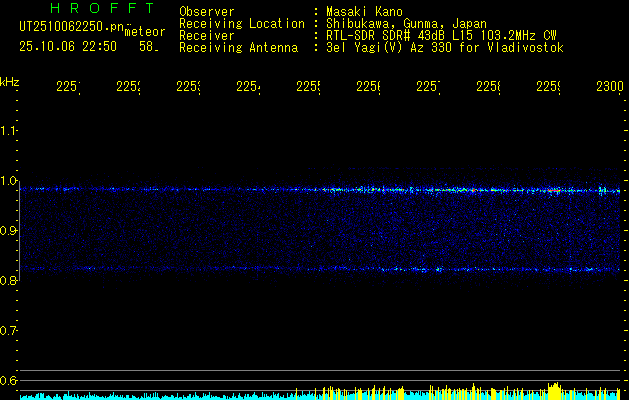The height and width of the screenshot is (400, 629).
Task: Select the timestamp 25.10.06 22:50
Action: point(68,47)
